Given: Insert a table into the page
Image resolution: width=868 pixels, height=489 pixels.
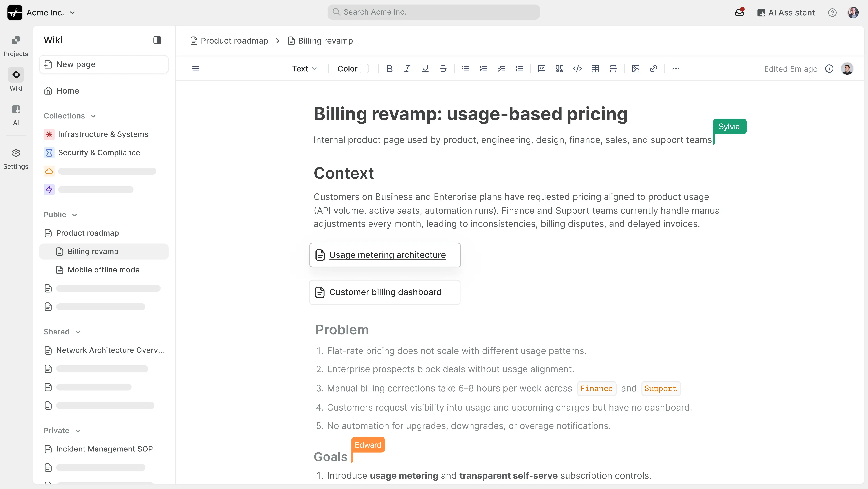Looking at the screenshot, I should 595,69.
